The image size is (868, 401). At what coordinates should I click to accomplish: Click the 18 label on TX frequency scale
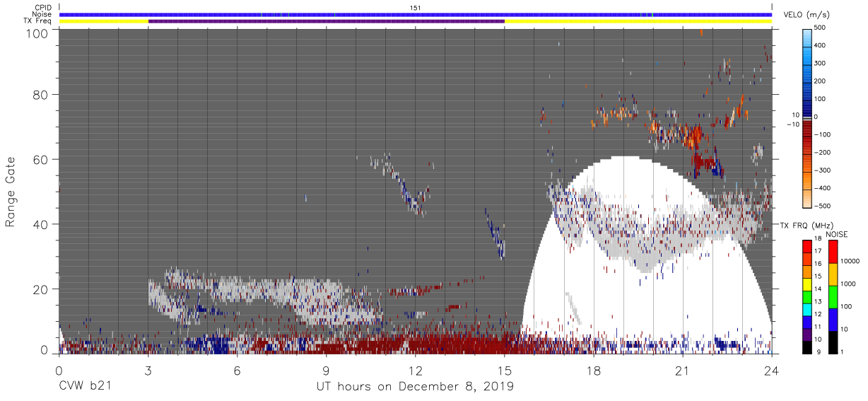(818, 240)
